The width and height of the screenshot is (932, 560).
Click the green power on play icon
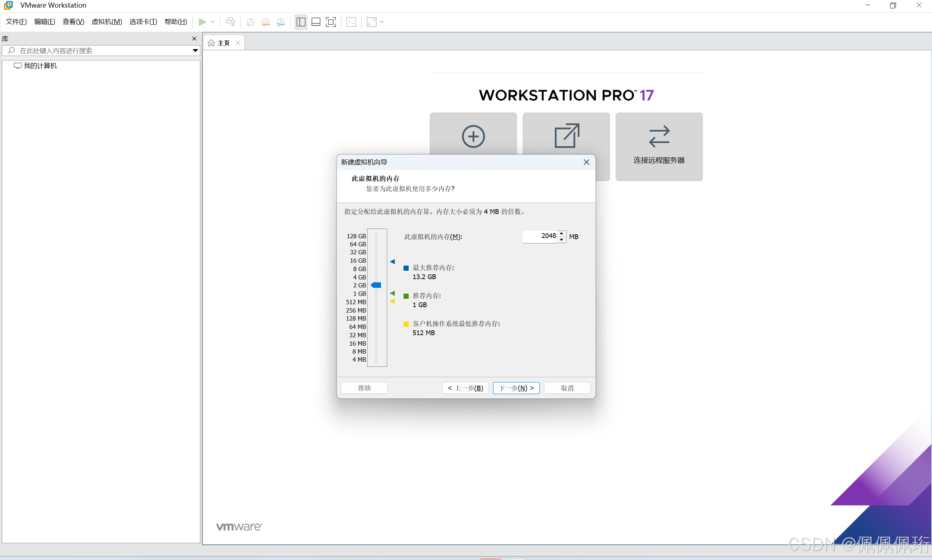[x=202, y=22]
